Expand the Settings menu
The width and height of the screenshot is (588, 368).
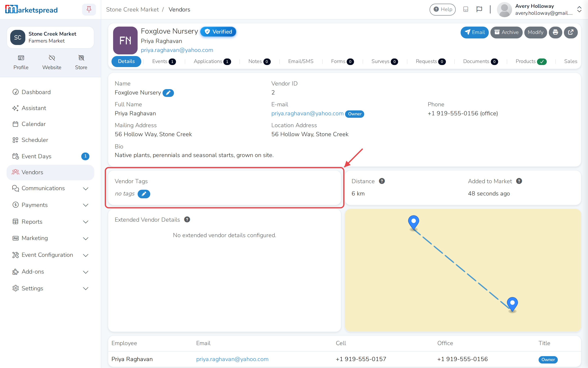51,288
